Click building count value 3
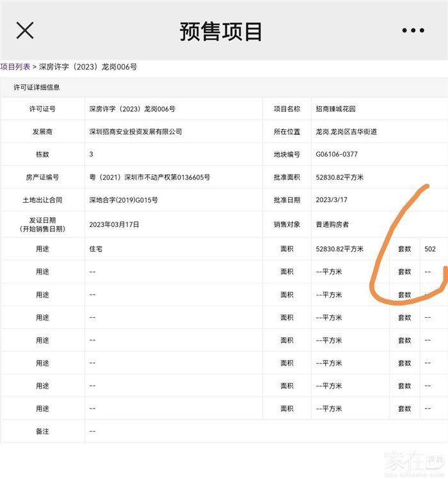Image resolution: width=448 pixels, height=479 pixels. coord(92,155)
